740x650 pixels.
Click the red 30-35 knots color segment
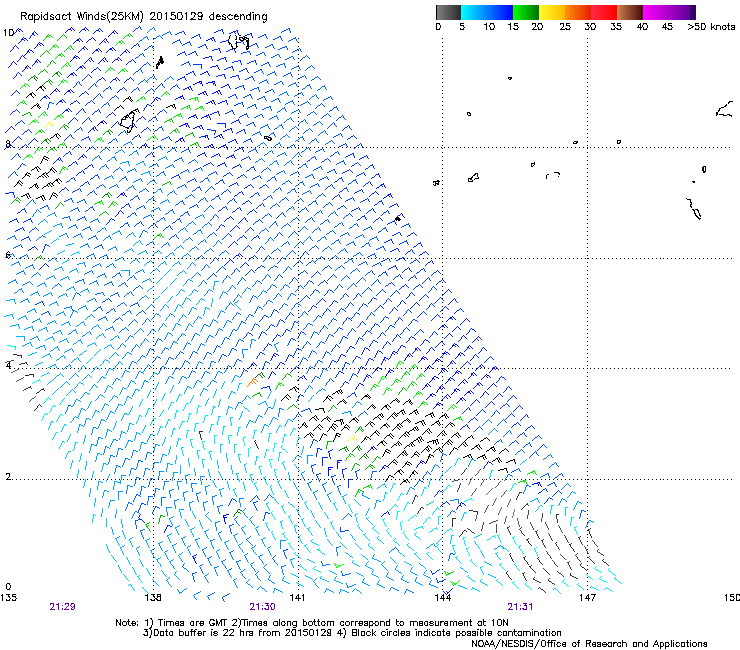(604, 12)
